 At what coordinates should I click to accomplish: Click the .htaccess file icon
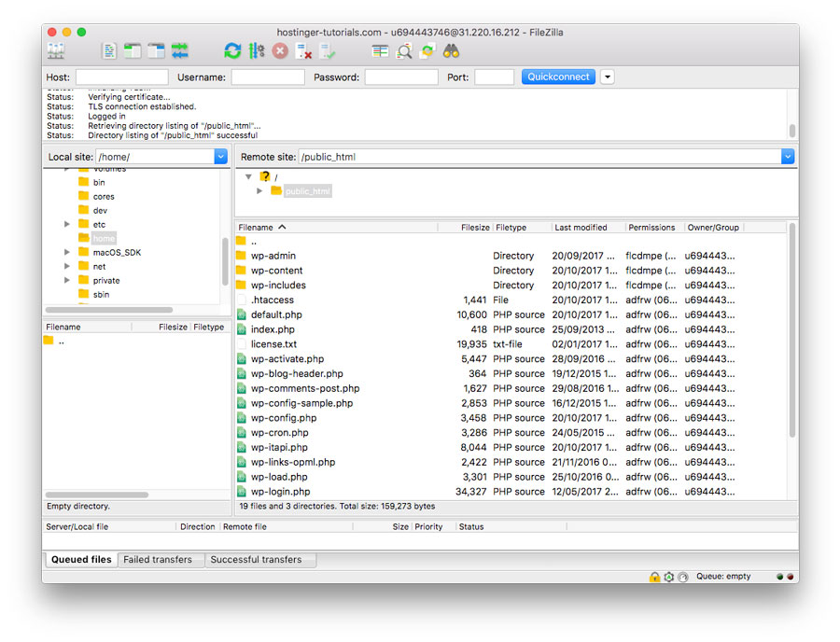pos(242,300)
